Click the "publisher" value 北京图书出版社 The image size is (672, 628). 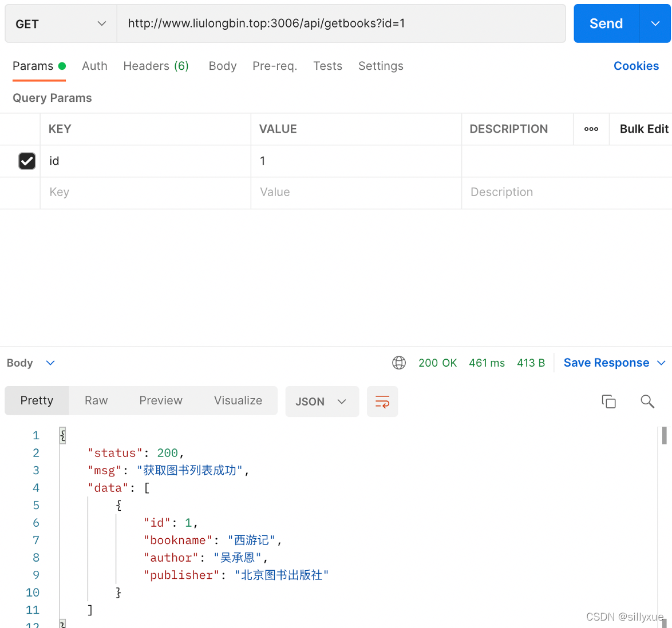tap(281, 575)
